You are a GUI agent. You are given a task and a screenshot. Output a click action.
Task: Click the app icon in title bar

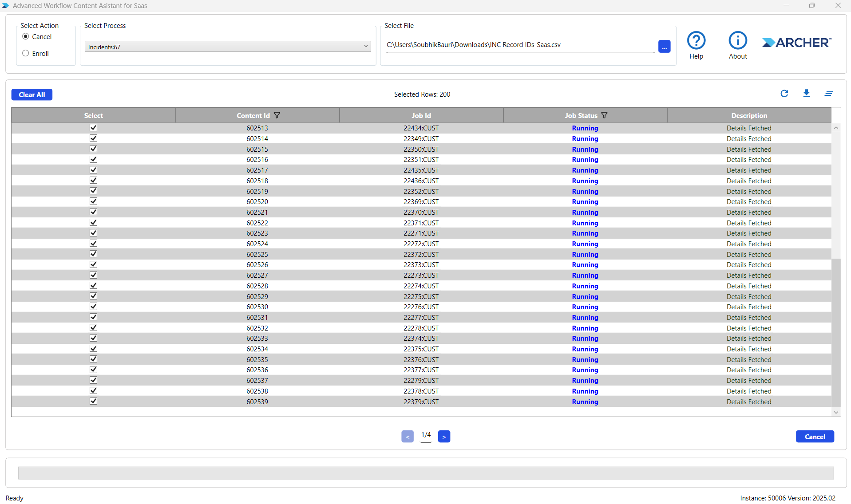5,6
